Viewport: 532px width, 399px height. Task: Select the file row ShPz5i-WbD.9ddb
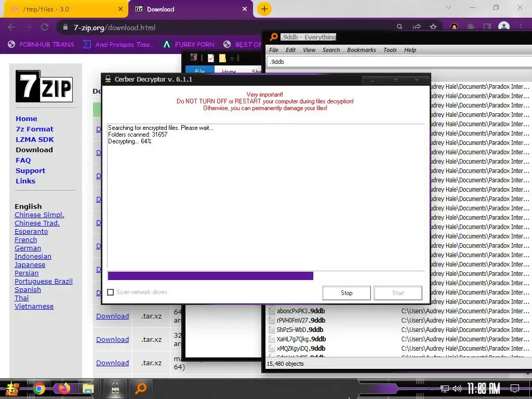pyautogui.click(x=398, y=330)
